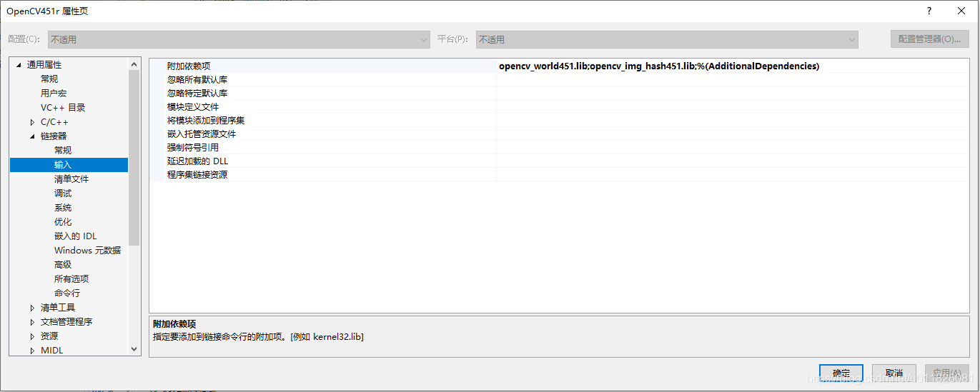980x392 pixels.
Task: Click the tree panel scrollbar thumb
Action: (x=134, y=158)
